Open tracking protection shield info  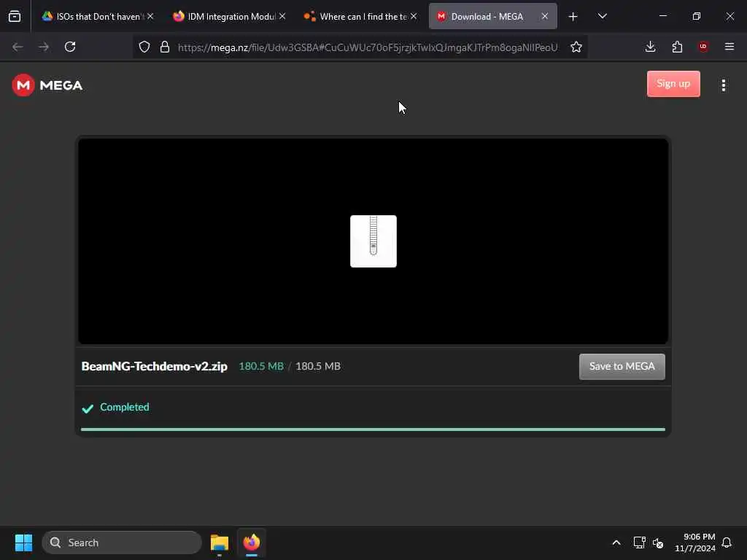tap(144, 47)
